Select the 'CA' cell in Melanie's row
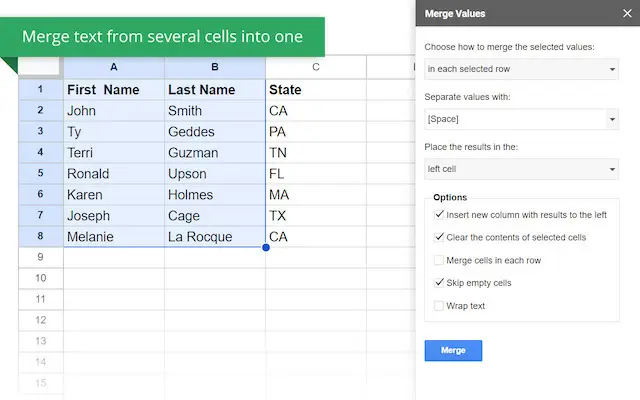The height and width of the screenshot is (400, 640). pos(316,237)
